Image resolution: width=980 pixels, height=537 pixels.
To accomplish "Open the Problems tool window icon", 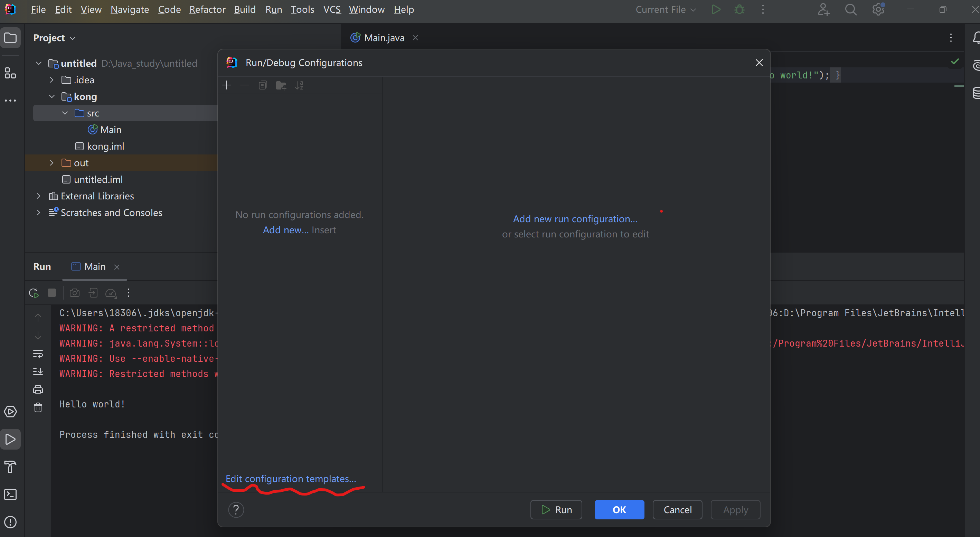I will tap(10, 522).
